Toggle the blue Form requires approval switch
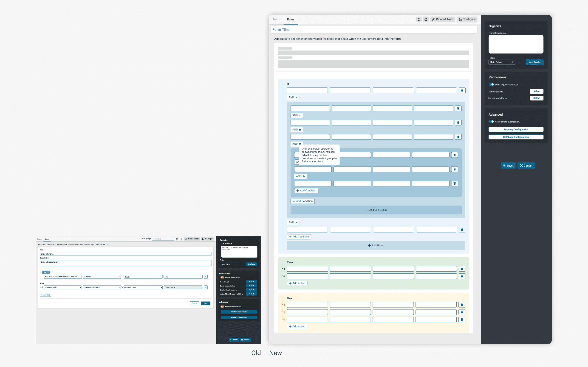Screen dimensions: 588x367 [491, 84]
